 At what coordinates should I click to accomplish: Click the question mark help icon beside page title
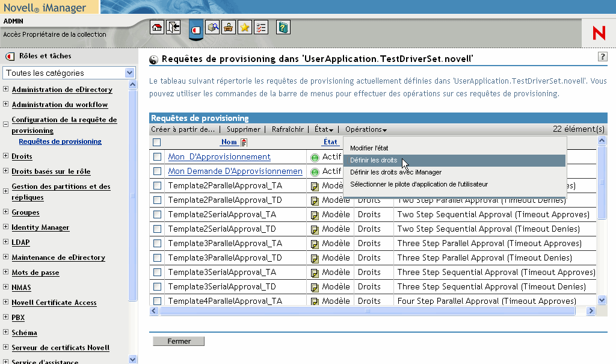point(602,57)
